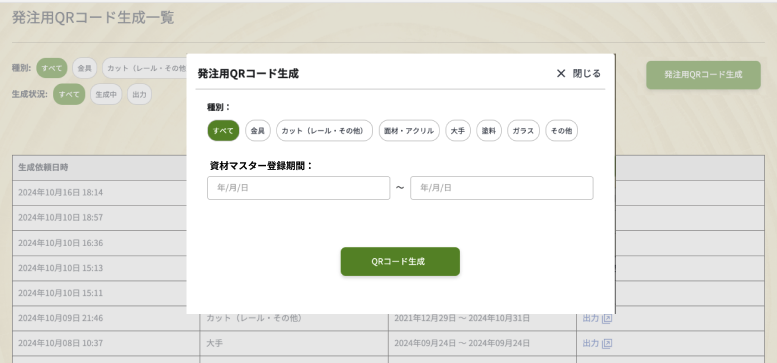Select カット（レール・その他） chip in dialog
This screenshot has width=777, height=363.
click(x=324, y=131)
